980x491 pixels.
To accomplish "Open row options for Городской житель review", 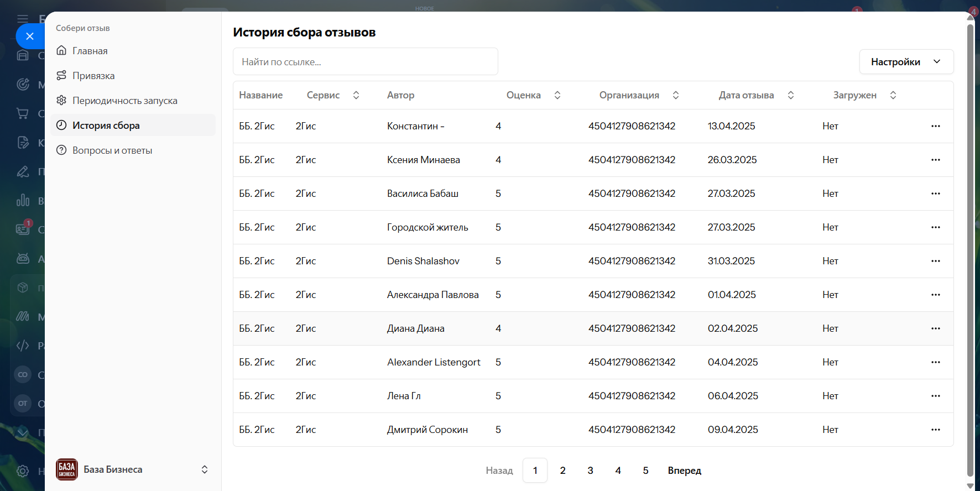I will coord(936,227).
